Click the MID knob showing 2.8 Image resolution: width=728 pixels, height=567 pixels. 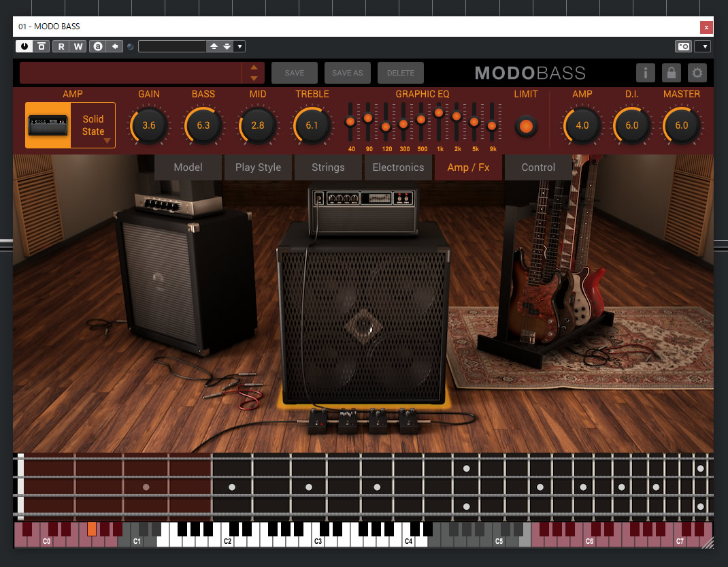[258, 125]
